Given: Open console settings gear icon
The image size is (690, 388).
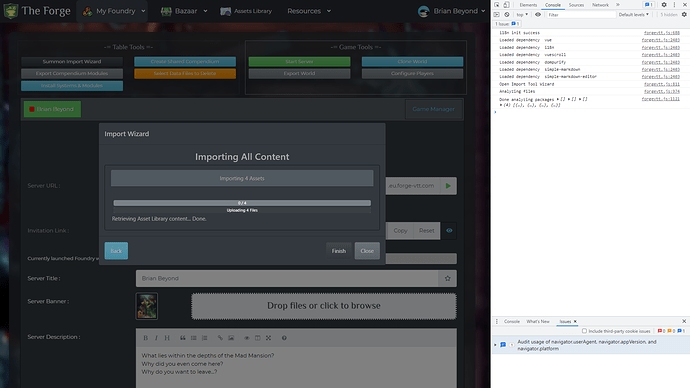Looking at the screenshot, I should point(684,15).
